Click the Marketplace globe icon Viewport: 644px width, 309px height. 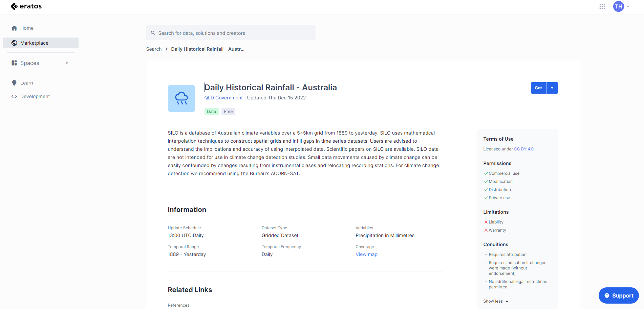pos(14,43)
